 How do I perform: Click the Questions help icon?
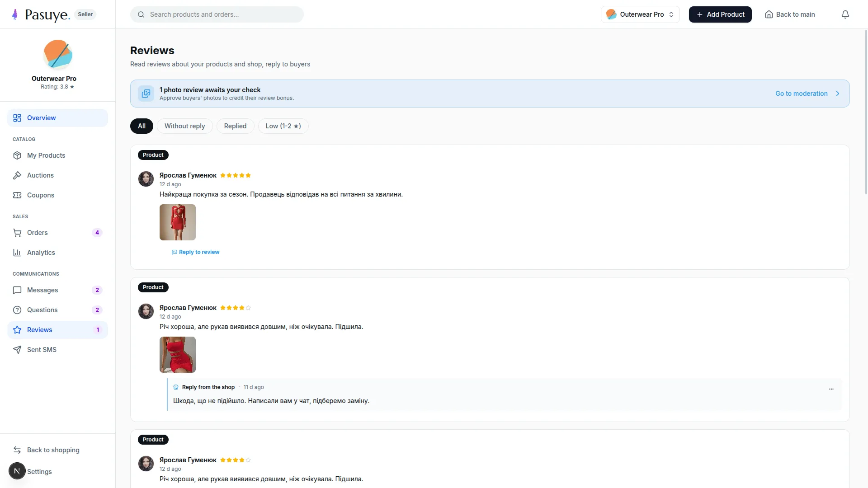pos(17,310)
